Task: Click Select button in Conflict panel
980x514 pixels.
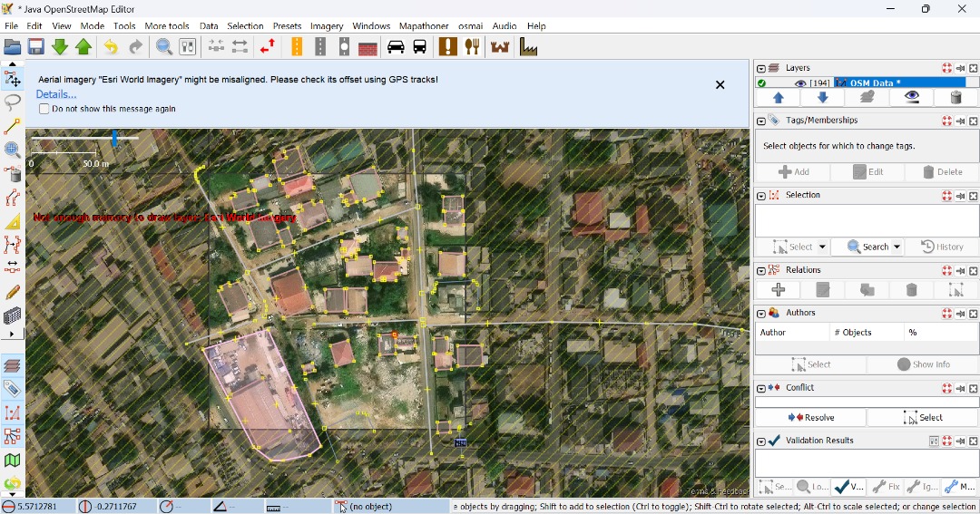Action: coord(923,417)
